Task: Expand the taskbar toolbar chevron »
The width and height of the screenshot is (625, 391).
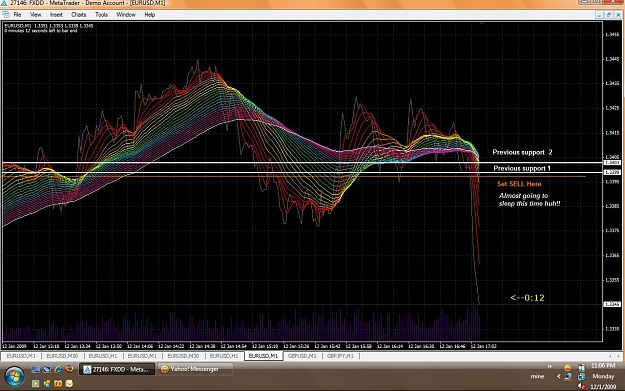Action: pyautogui.click(x=550, y=366)
